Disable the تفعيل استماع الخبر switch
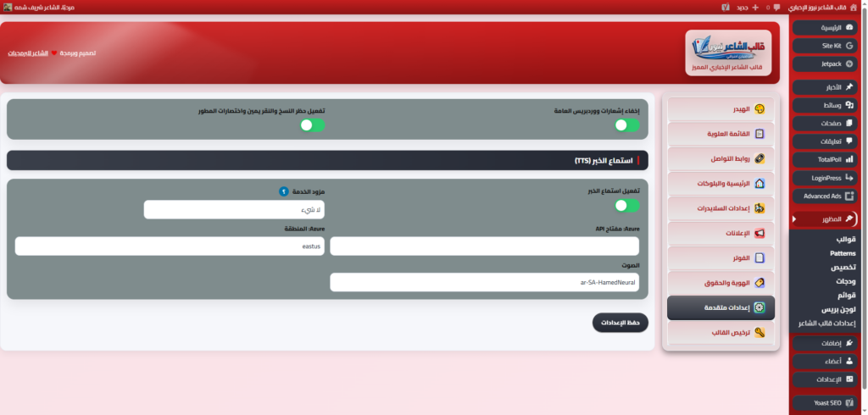This screenshot has width=868, height=415. (x=626, y=206)
